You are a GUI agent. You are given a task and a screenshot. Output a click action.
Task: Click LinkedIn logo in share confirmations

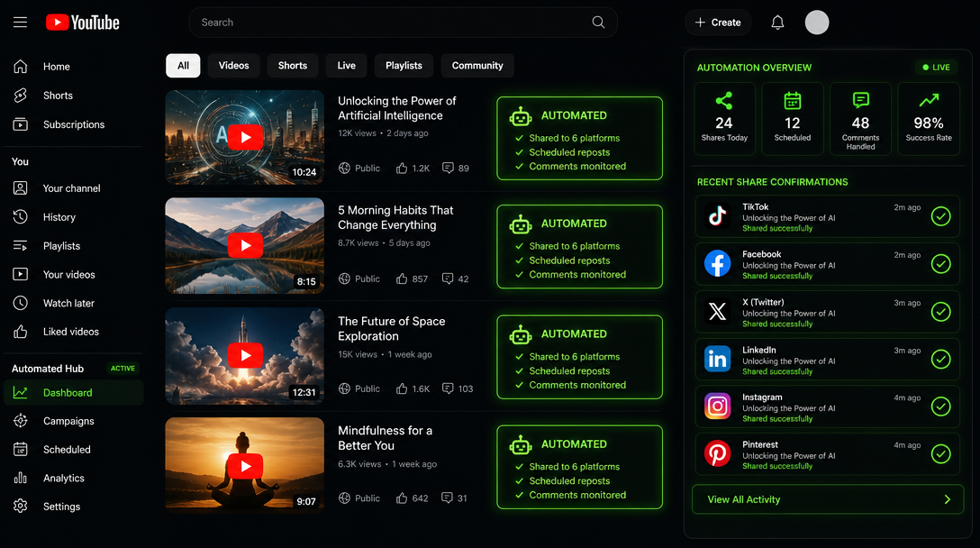coord(718,359)
